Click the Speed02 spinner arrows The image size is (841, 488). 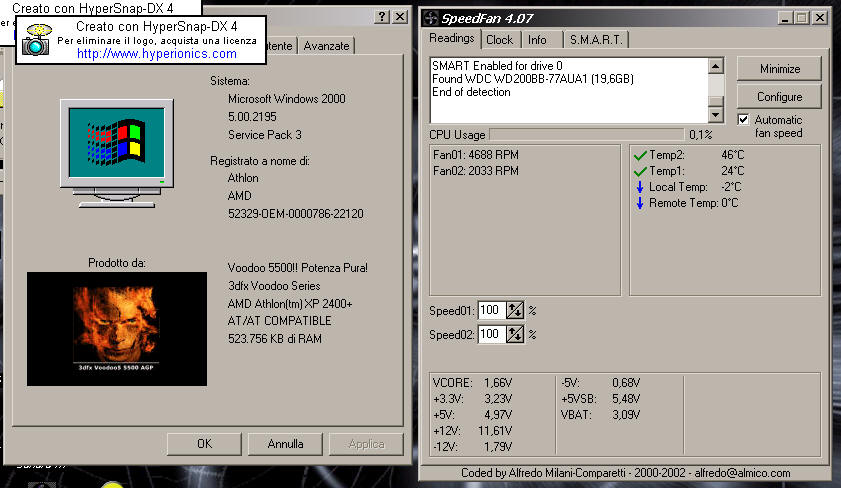[514, 335]
